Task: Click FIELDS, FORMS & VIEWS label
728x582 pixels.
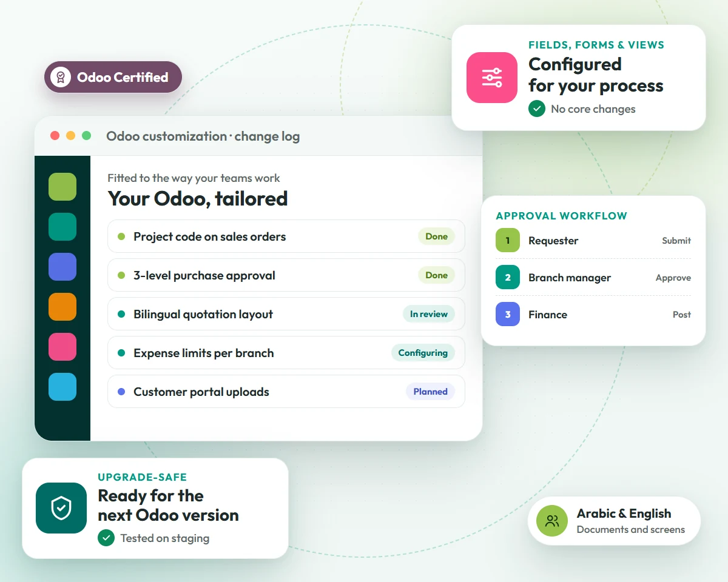Action: 596,45
